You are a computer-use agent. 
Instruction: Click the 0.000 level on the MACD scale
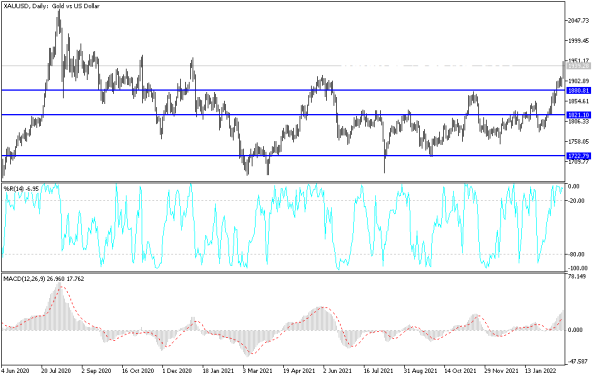tap(575, 330)
